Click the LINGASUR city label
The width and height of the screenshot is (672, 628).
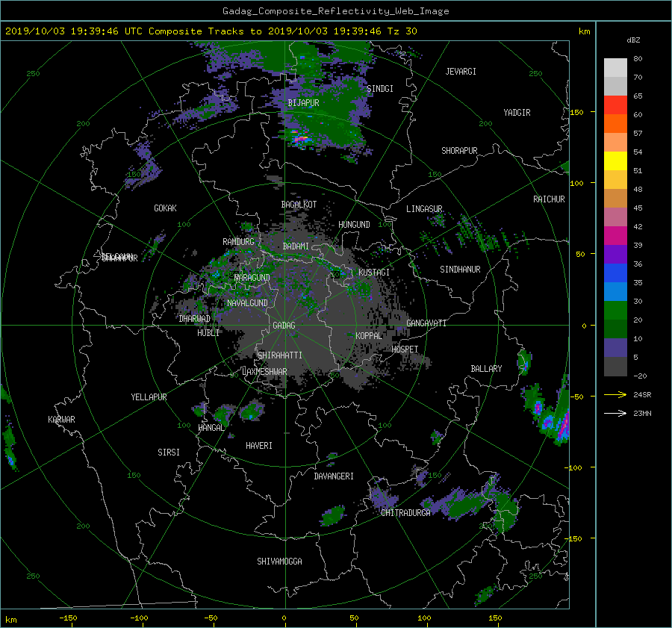click(424, 209)
